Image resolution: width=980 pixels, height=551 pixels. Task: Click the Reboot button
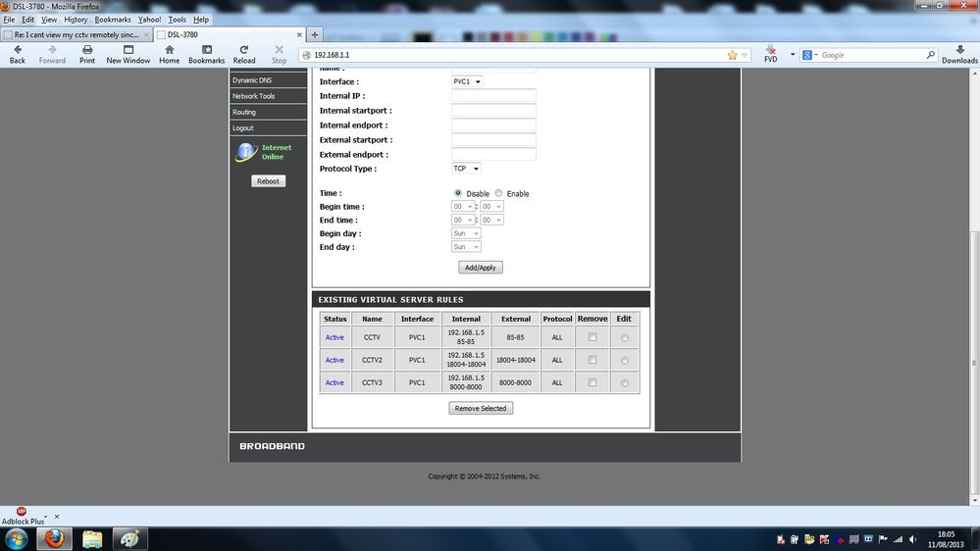point(268,181)
